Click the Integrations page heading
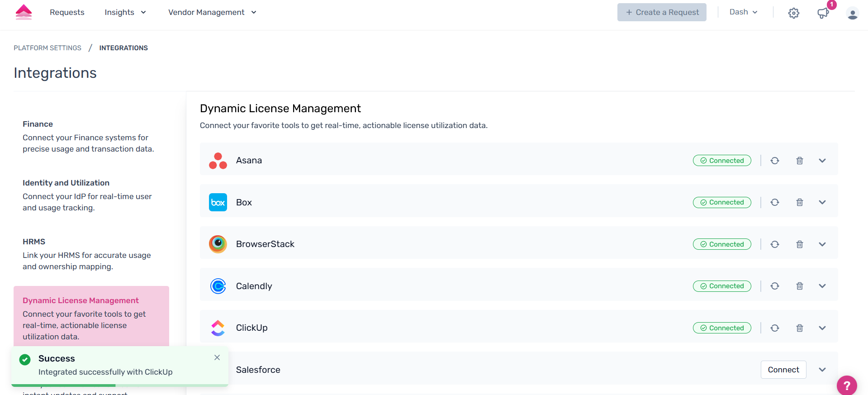This screenshot has height=395, width=868. pyautogui.click(x=55, y=73)
